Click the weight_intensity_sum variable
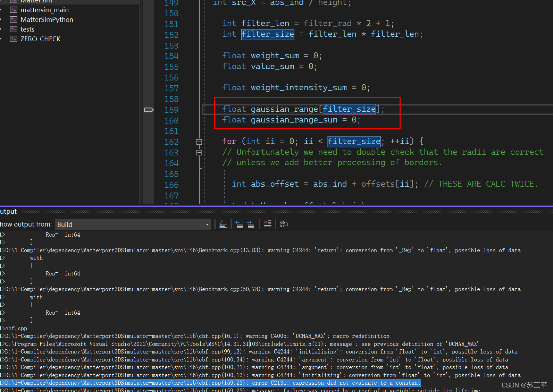The width and height of the screenshot is (553, 392). (299, 88)
